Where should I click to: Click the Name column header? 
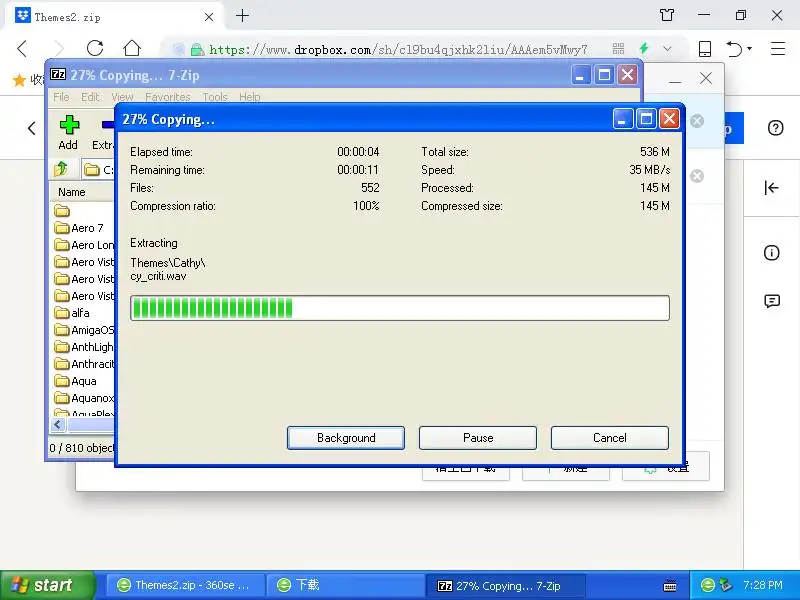[71, 192]
